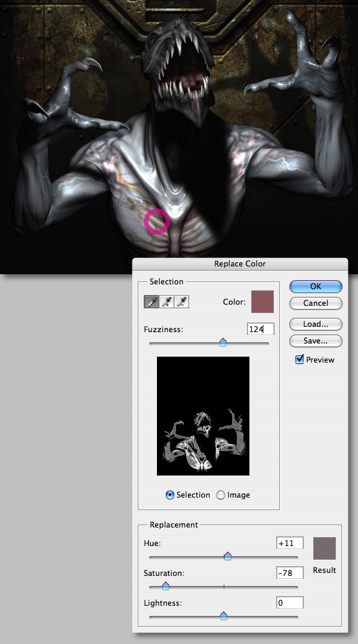
Task: Click the Lightness slider handle
Action: click(x=224, y=616)
